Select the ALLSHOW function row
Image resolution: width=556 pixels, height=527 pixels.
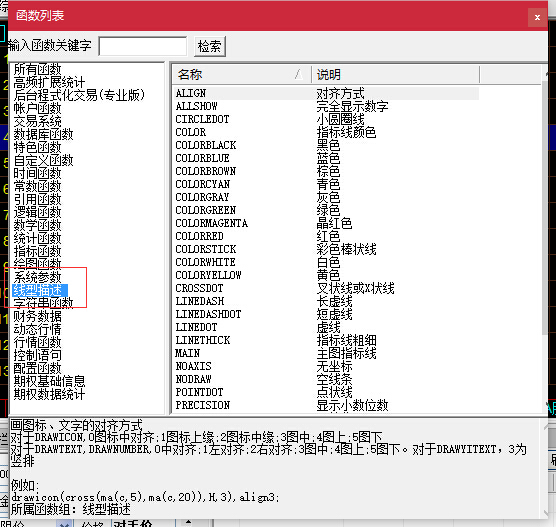(x=326, y=106)
